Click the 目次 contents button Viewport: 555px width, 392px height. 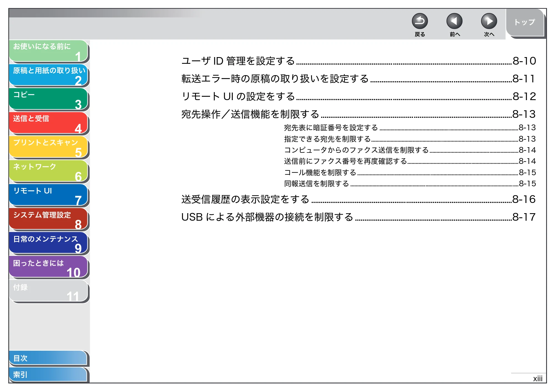48,358
